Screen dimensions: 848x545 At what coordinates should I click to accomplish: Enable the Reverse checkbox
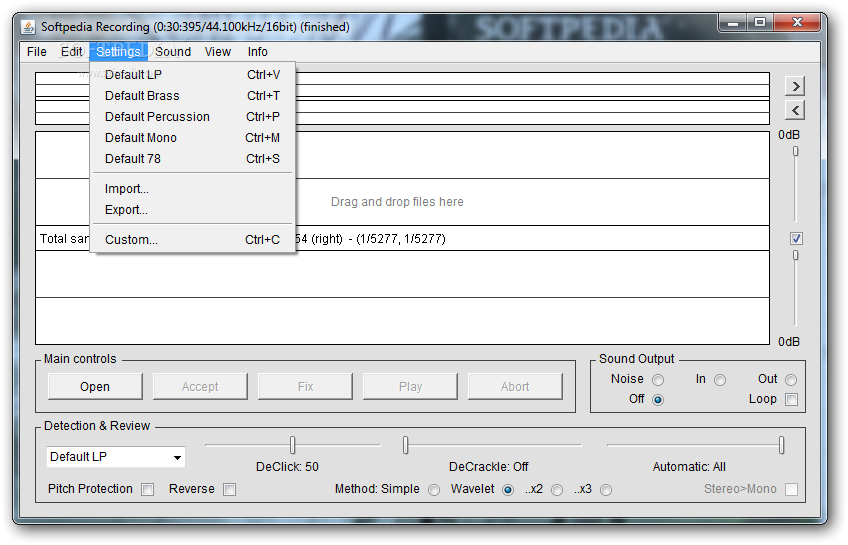229,489
